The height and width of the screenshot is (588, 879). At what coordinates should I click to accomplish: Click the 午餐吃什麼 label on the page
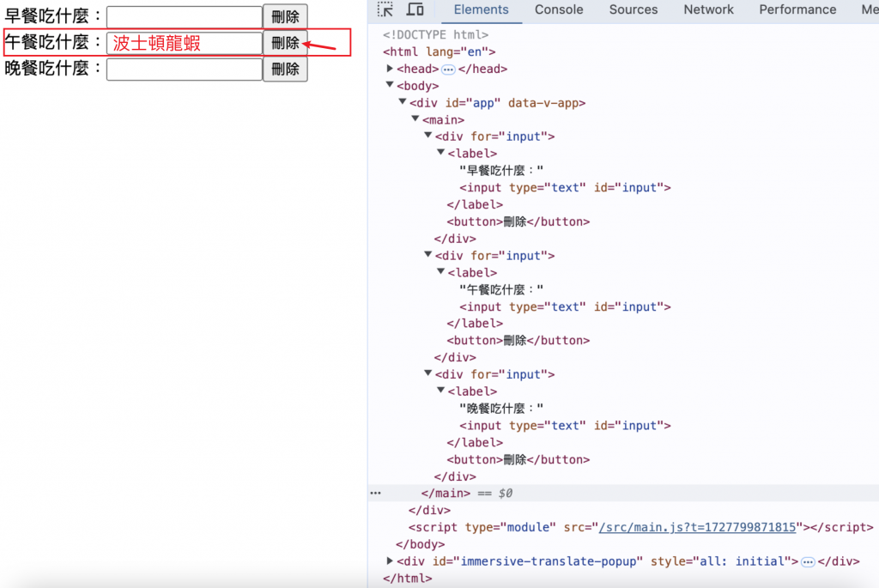click(53, 43)
